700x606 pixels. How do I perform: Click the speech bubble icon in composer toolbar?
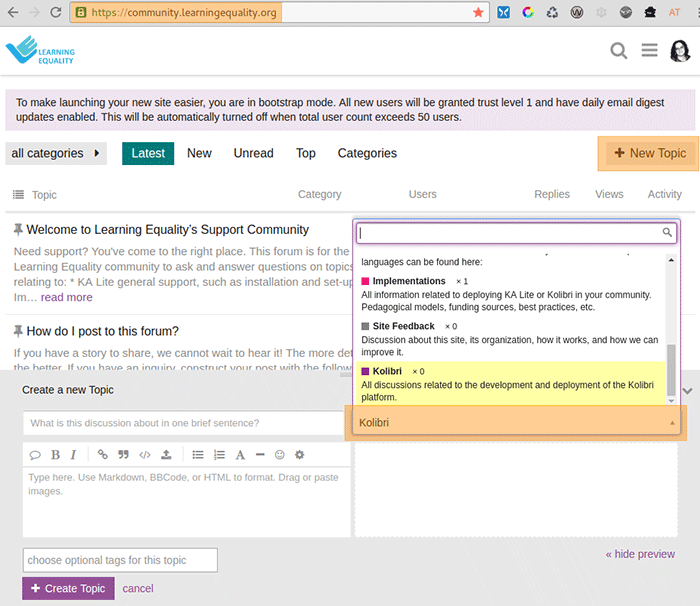[35, 455]
